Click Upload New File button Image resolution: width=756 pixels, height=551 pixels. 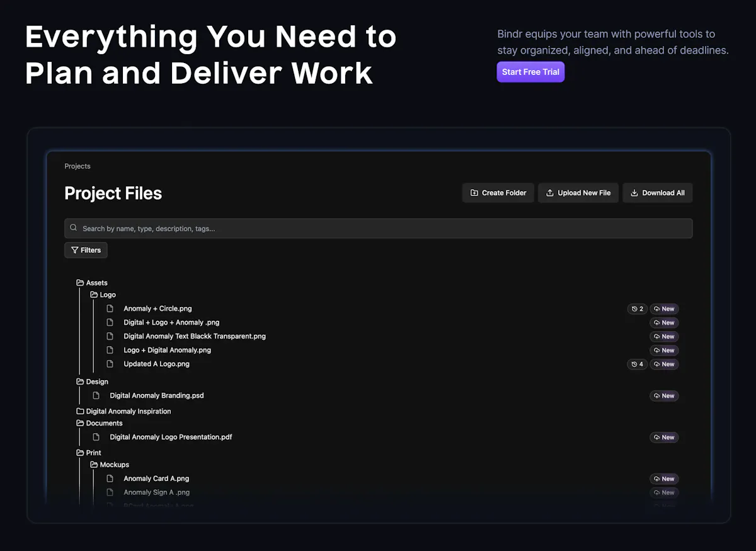578,193
